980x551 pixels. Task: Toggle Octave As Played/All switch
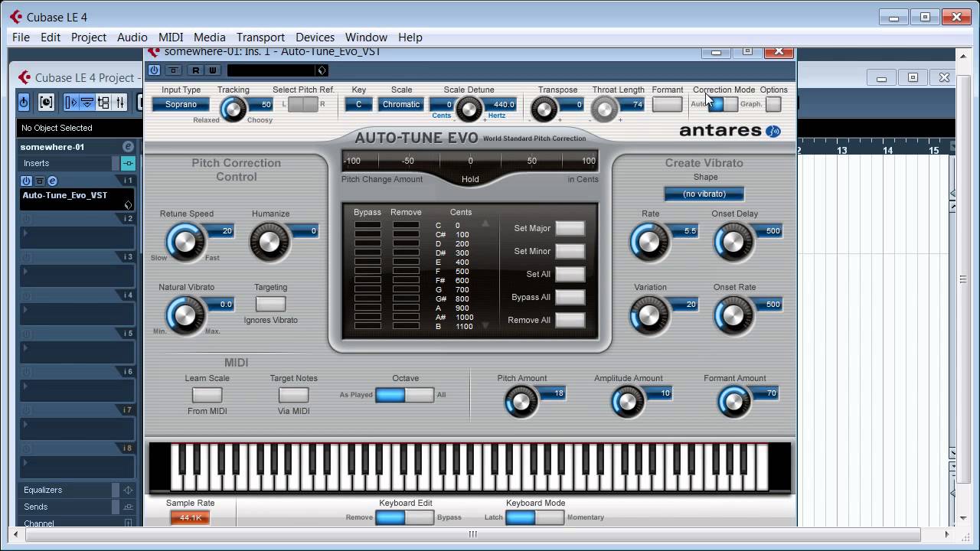click(404, 395)
